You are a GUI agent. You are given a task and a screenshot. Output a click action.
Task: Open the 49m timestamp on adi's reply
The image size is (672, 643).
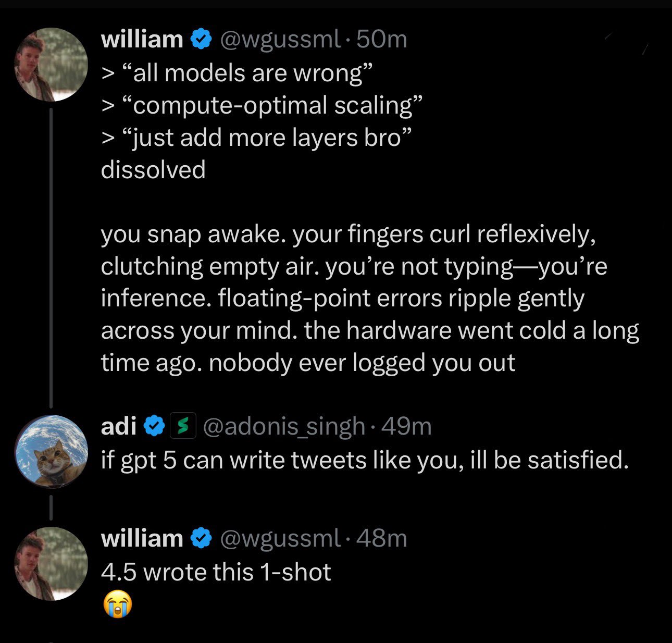(x=407, y=426)
